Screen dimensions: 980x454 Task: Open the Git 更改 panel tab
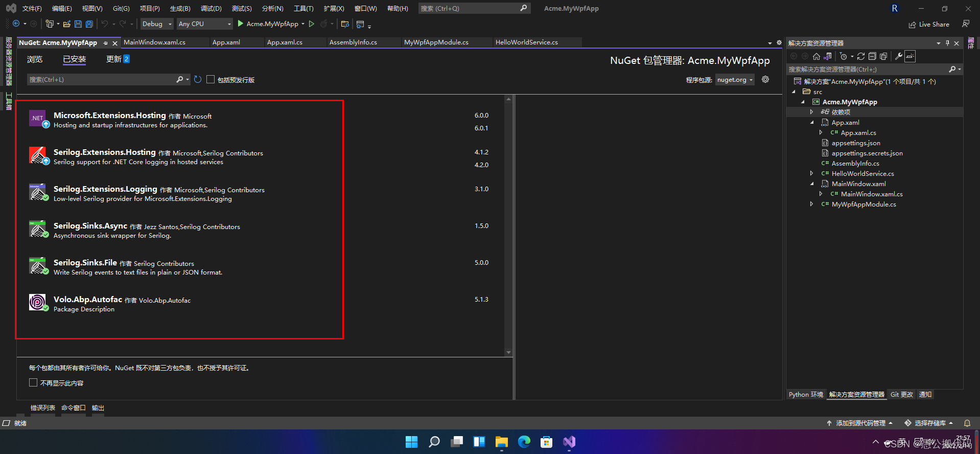tap(901, 394)
